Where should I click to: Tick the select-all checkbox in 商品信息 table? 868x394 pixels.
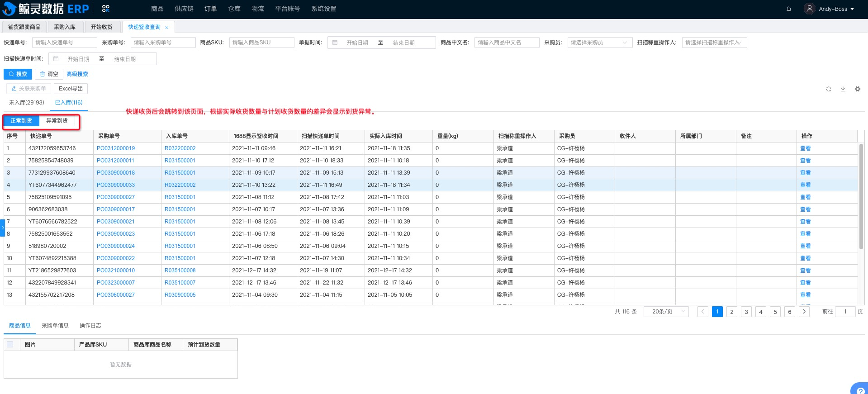tap(10, 344)
